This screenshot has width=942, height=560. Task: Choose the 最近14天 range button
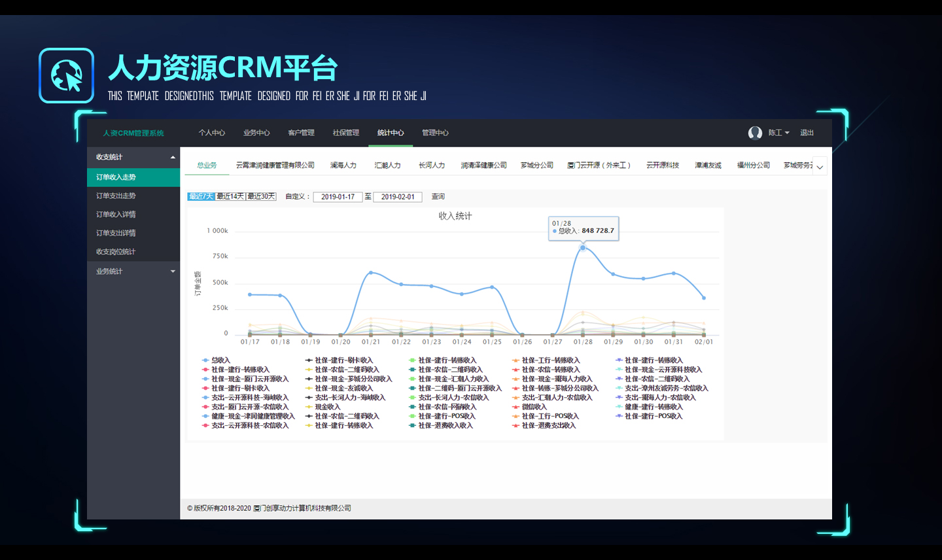coord(230,196)
